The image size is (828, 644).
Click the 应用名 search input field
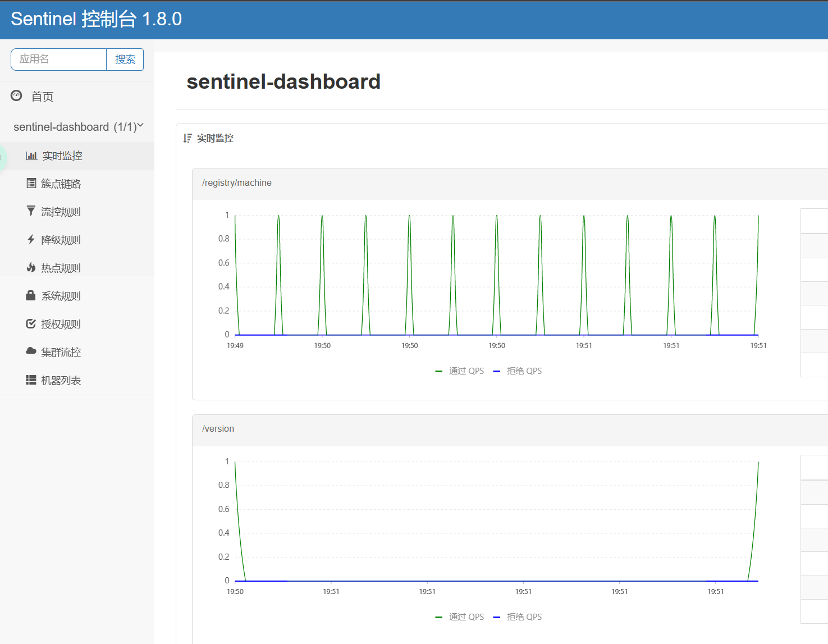point(58,60)
